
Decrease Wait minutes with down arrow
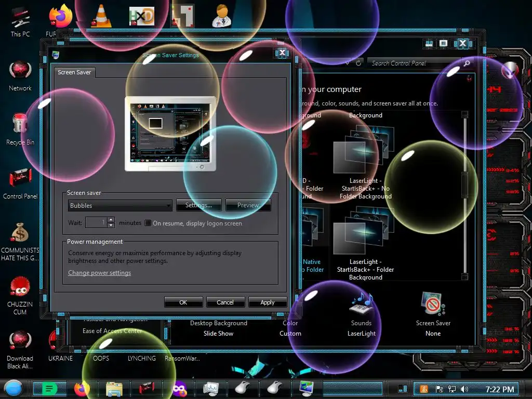(x=111, y=225)
